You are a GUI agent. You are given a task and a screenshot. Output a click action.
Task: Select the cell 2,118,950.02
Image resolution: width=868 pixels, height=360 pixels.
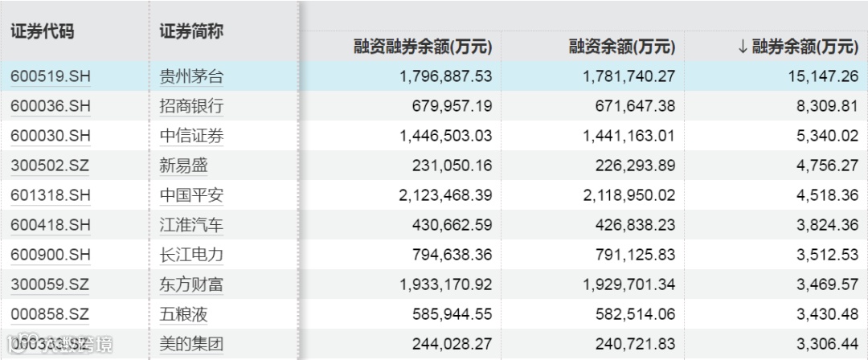tap(628, 195)
